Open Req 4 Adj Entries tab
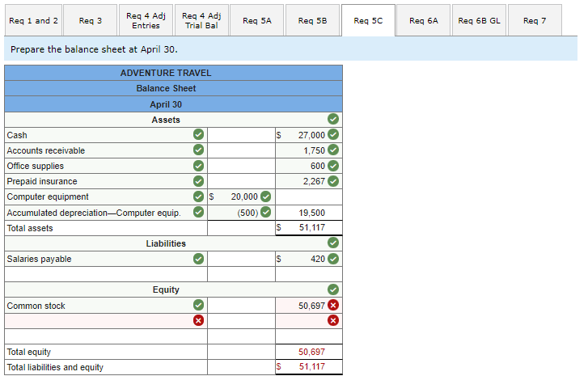 [146, 20]
